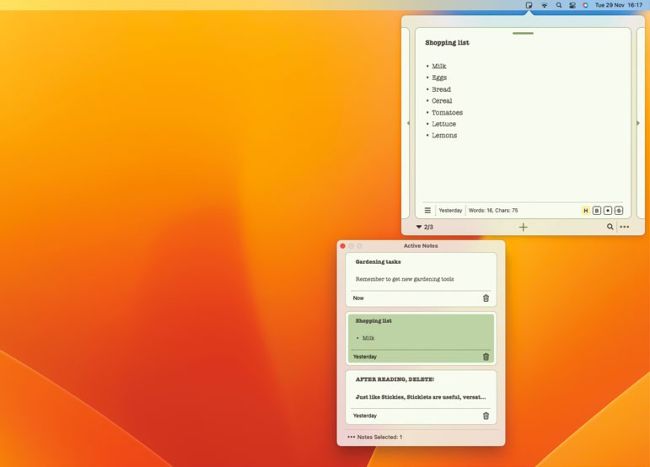Viewport: 650px width, 467px height.
Task: Delete the Gardening tasks note with its trash icon
Action: click(x=486, y=298)
